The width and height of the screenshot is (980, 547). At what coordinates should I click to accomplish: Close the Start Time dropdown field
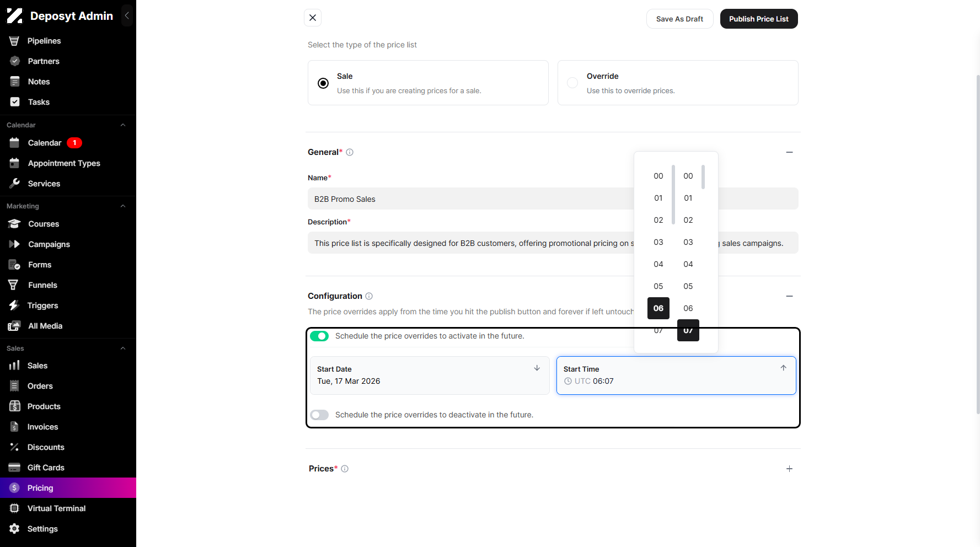pos(676,376)
